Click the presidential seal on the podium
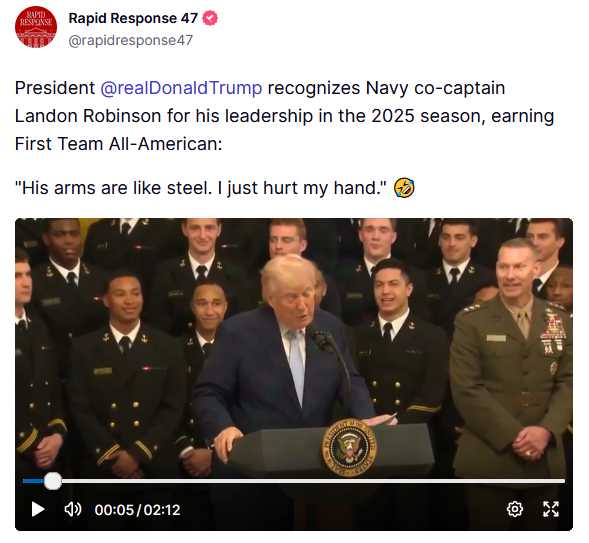589x543 pixels. point(349,447)
